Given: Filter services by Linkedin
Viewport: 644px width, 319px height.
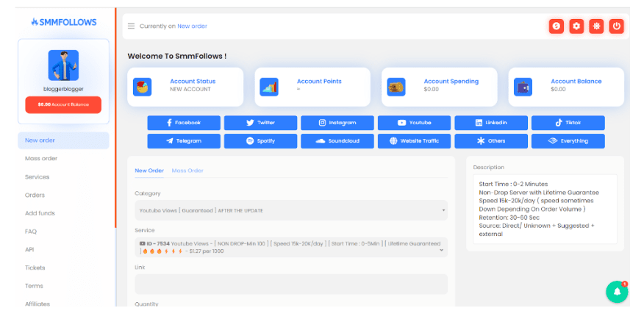Looking at the screenshot, I should [491, 123].
